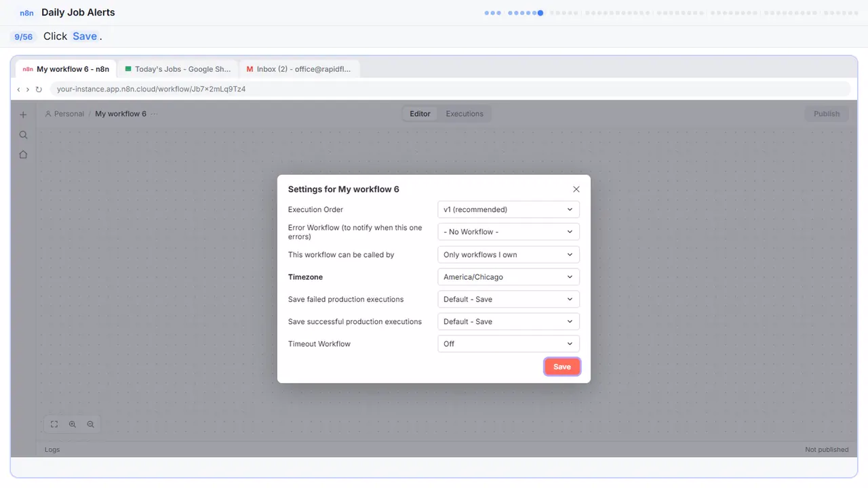Screen dimensions: 868x488
Task: Click the 'Daily Job Alerts' title
Action: 78,12
